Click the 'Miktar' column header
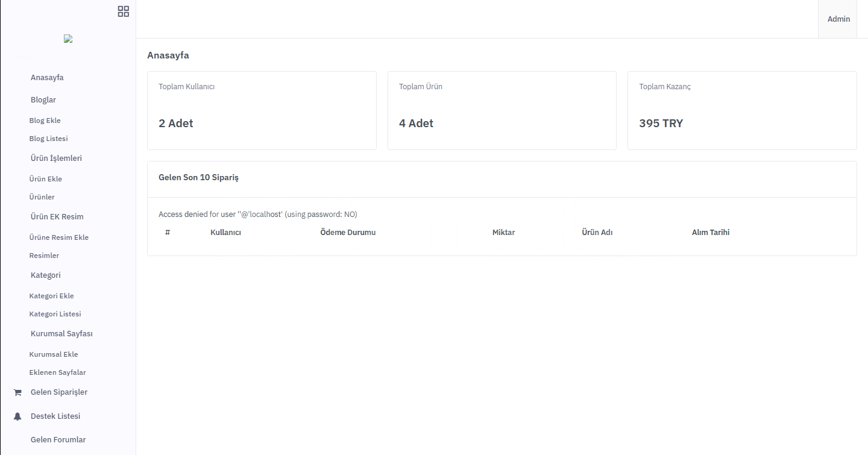Screen dimensions: 868x455 503,233
